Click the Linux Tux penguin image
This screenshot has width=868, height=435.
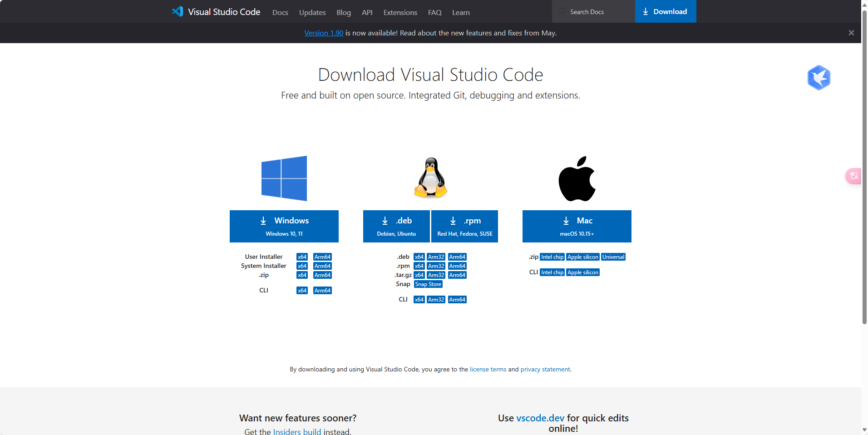coord(431,178)
